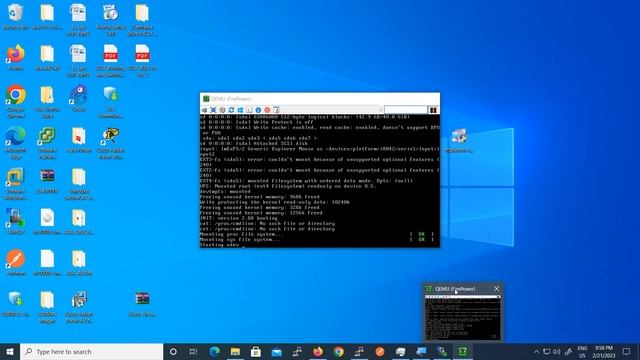Show hidden system tray icons
This screenshot has height=360, width=640.
[536, 351]
